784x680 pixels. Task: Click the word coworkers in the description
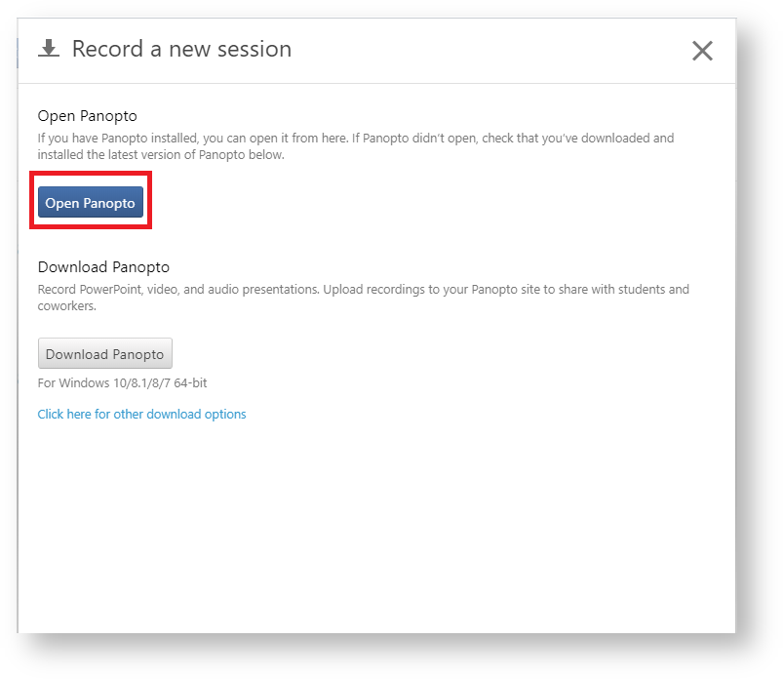(x=66, y=306)
